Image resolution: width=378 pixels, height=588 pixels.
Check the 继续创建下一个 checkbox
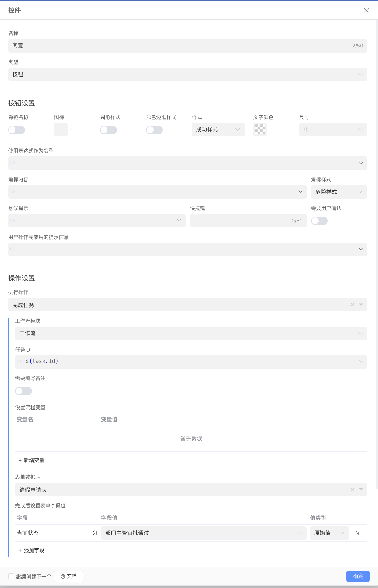coord(11,576)
